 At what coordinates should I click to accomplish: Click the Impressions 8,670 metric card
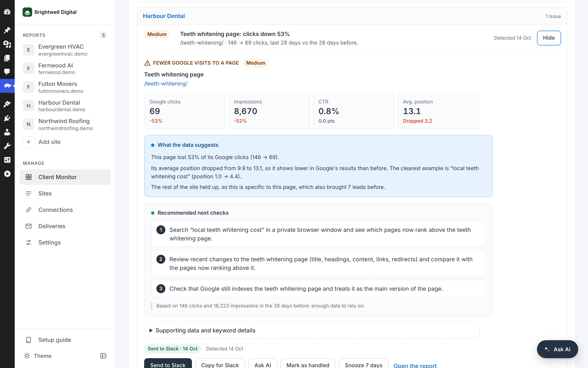269,111
